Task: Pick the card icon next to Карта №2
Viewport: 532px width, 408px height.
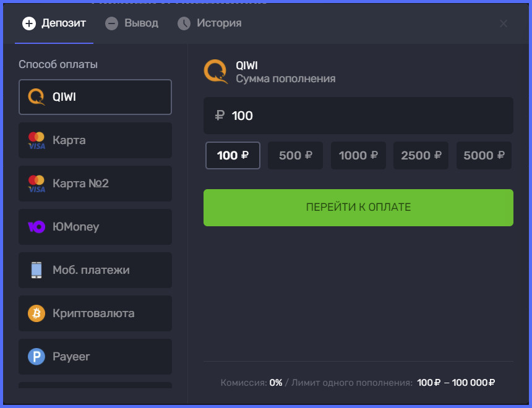Action: [x=36, y=184]
